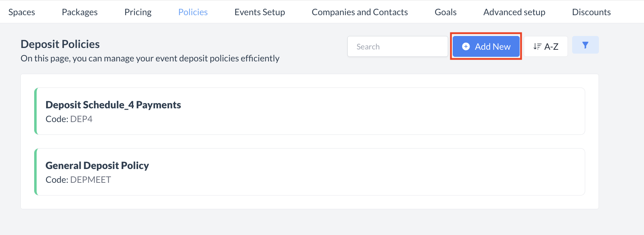Select the Policies tab

[x=193, y=12]
